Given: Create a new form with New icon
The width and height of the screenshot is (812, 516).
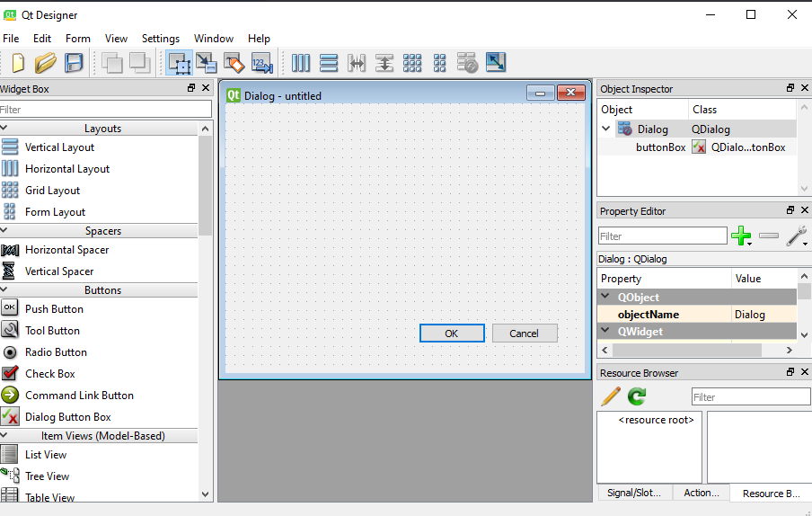Looking at the screenshot, I should tap(18, 63).
